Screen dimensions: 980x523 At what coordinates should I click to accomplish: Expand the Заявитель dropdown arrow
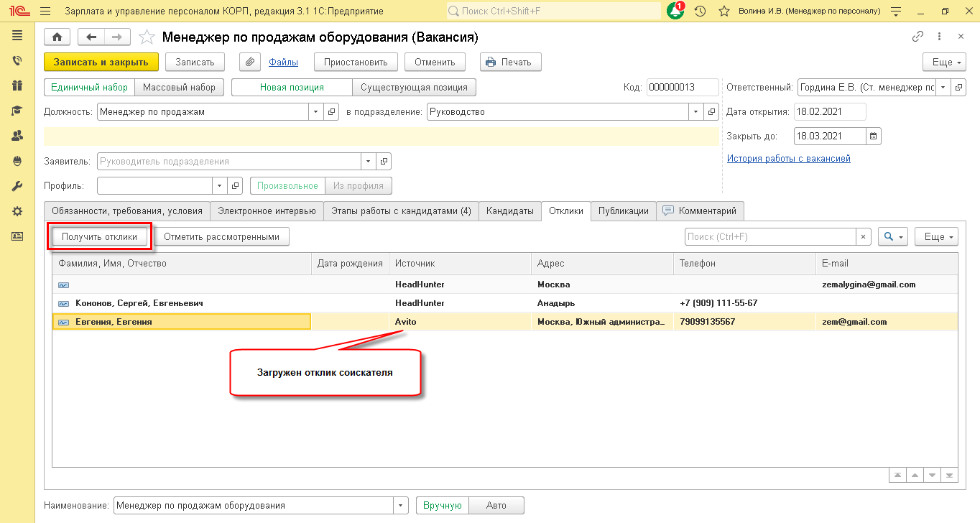pyautogui.click(x=369, y=162)
